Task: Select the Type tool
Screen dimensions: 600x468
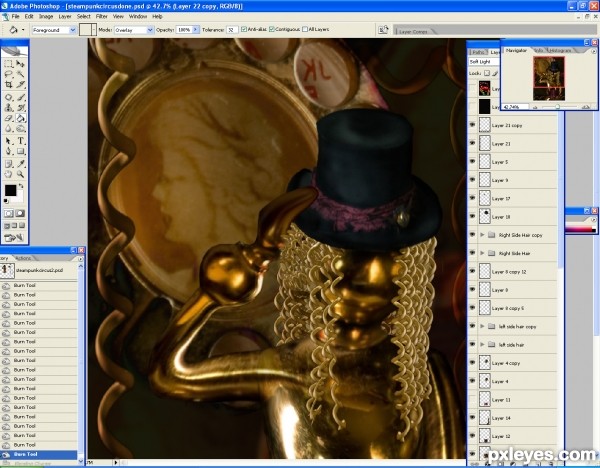Action: (20, 141)
